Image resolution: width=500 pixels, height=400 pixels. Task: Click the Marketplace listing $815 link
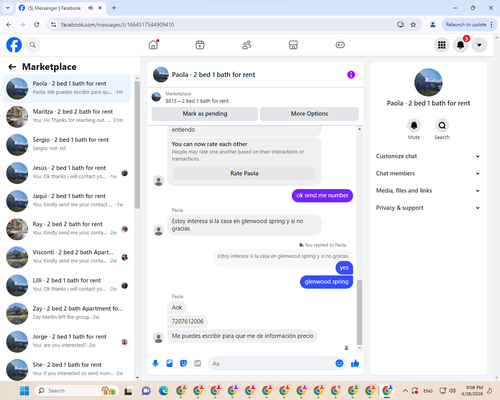click(197, 101)
